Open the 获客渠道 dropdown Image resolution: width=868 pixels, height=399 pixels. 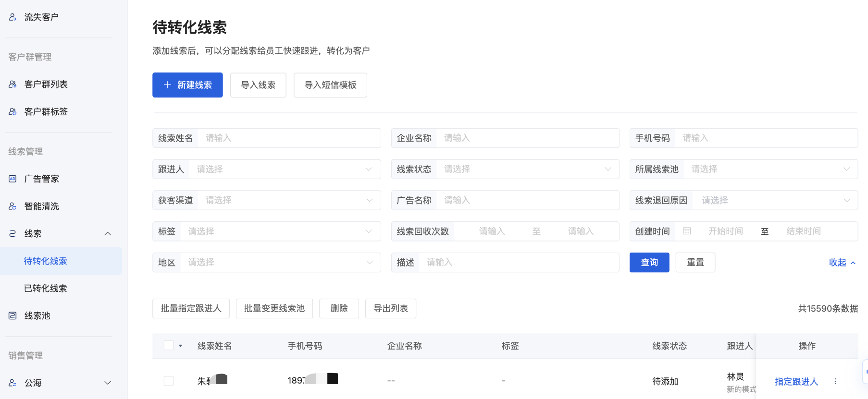267,200
